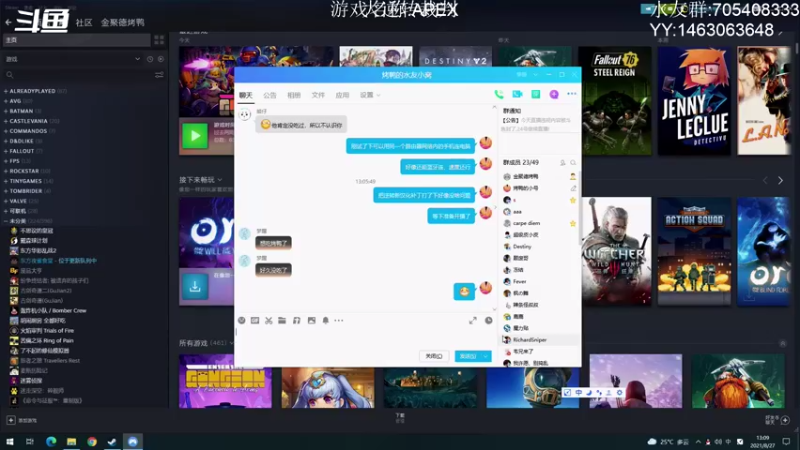800x450 pixels.
Task: Search group members magnifier icon in QQ
Action: point(573,163)
